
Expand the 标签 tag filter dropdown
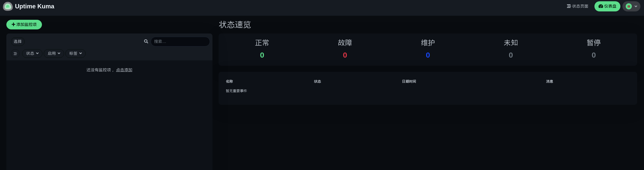[x=75, y=54]
